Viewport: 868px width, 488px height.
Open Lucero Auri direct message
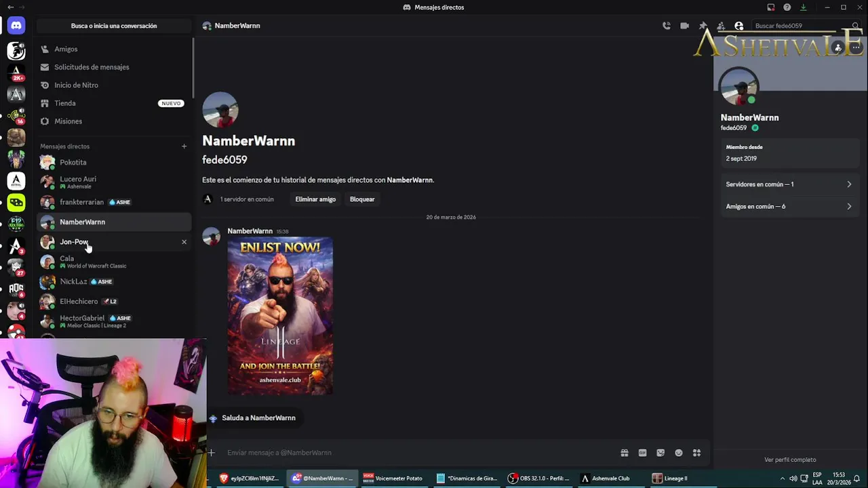pyautogui.click(x=114, y=182)
